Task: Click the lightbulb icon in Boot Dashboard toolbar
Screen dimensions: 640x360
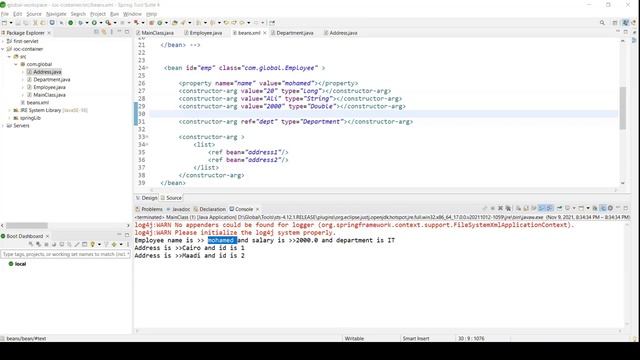Action: point(93,244)
